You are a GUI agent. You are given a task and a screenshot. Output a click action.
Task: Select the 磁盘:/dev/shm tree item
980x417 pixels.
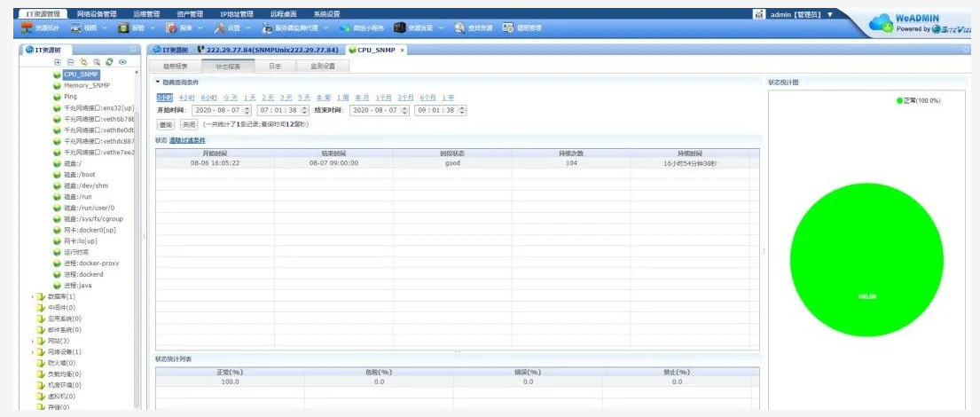pos(86,185)
